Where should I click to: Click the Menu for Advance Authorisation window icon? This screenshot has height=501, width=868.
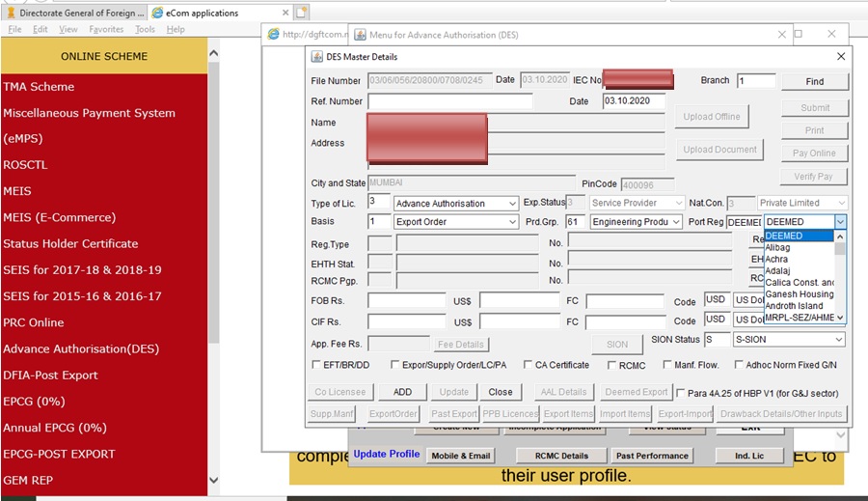(360, 35)
